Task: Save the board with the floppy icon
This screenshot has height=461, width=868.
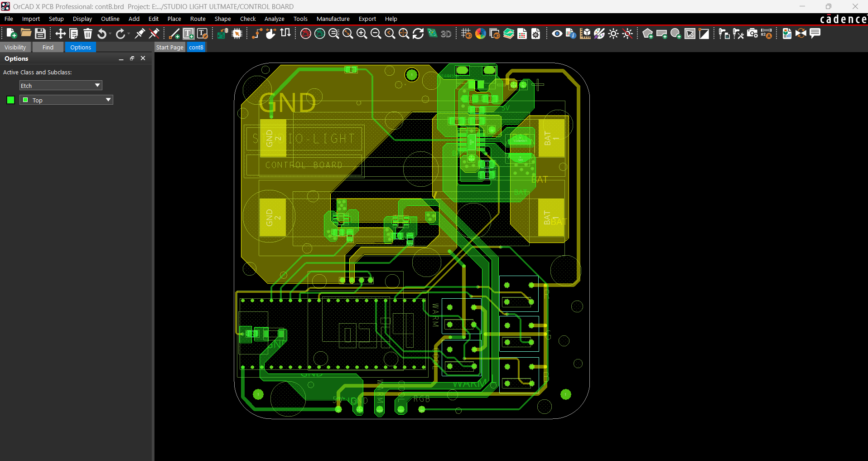Action: click(x=40, y=34)
